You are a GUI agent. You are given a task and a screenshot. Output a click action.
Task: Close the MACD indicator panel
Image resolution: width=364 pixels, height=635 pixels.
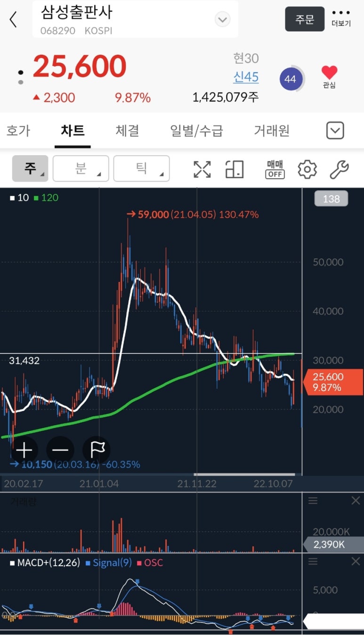(x=356, y=561)
